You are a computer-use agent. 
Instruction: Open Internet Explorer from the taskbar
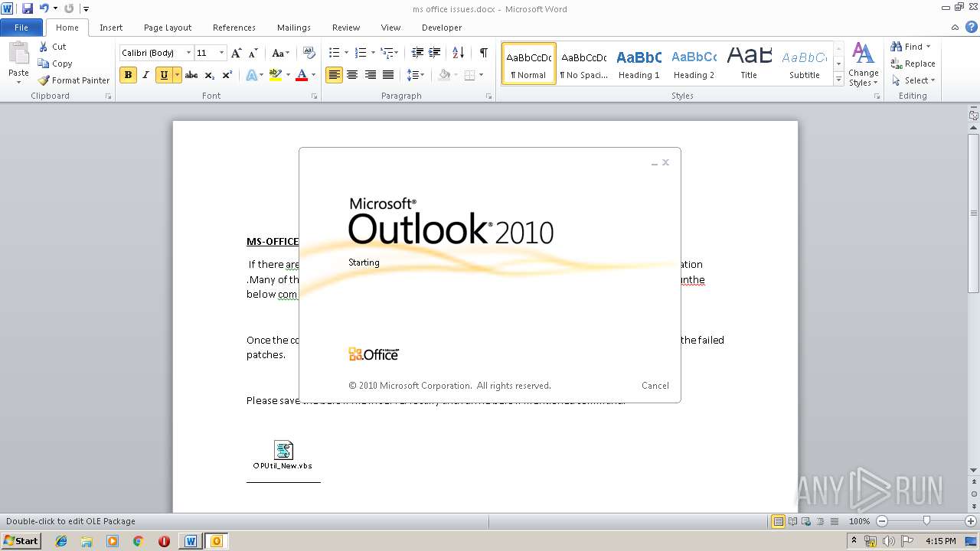[61, 541]
